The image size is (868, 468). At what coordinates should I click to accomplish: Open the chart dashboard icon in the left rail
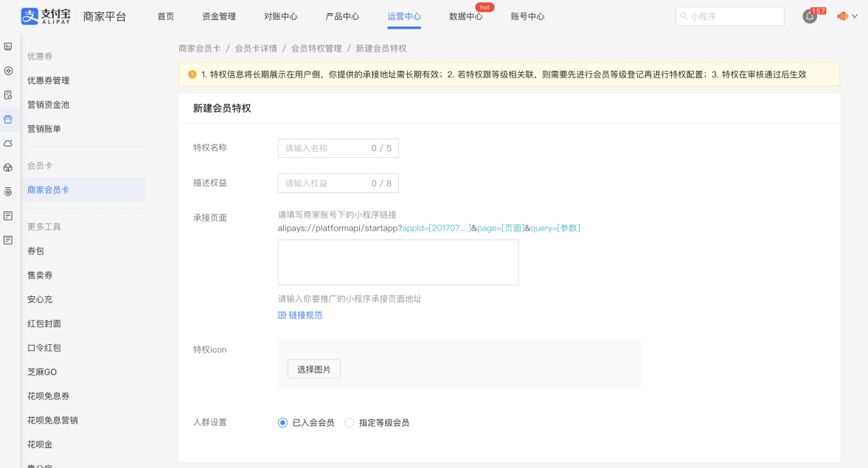tap(8, 46)
